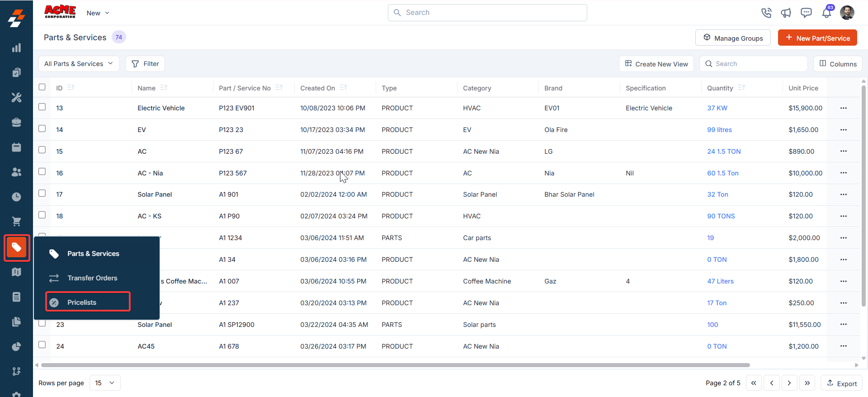This screenshot has width=868, height=397.
Task: Check the row for ID 18
Action: pyautogui.click(x=42, y=215)
